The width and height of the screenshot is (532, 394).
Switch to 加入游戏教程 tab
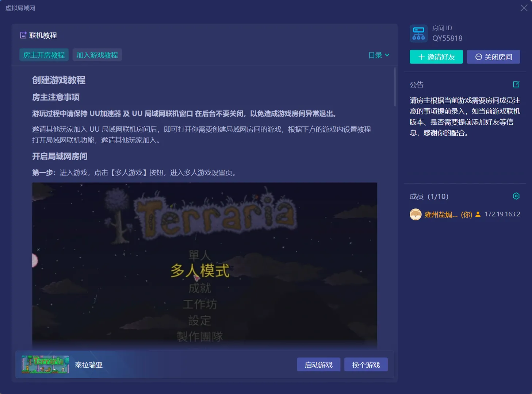click(97, 55)
